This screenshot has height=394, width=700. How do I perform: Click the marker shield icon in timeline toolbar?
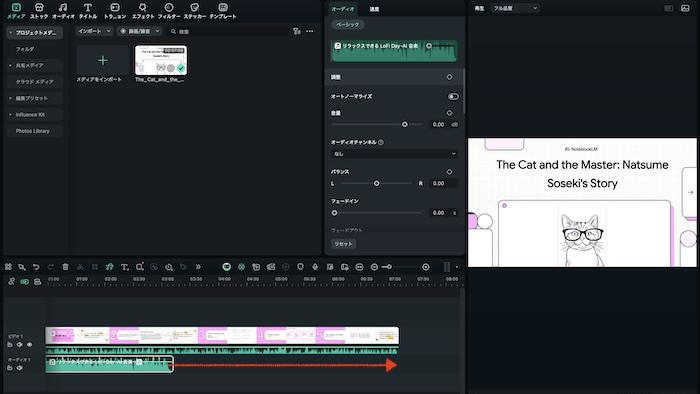pyautogui.click(x=300, y=267)
